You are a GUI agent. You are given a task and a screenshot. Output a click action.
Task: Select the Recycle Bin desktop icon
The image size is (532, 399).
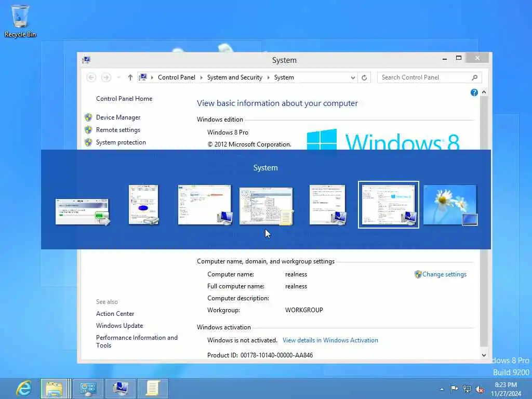point(20,21)
